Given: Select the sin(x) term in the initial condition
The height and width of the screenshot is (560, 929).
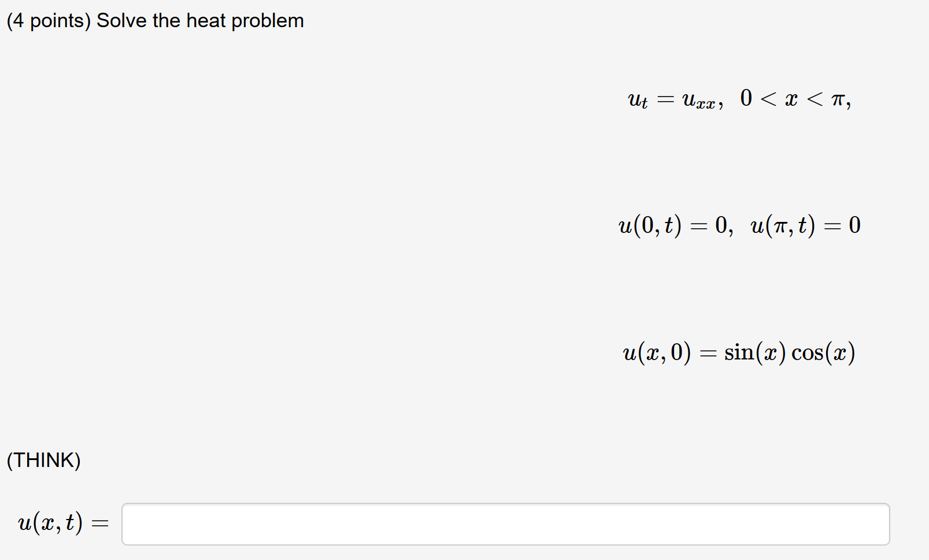Looking at the screenshot, I should (x=754, y=352).
